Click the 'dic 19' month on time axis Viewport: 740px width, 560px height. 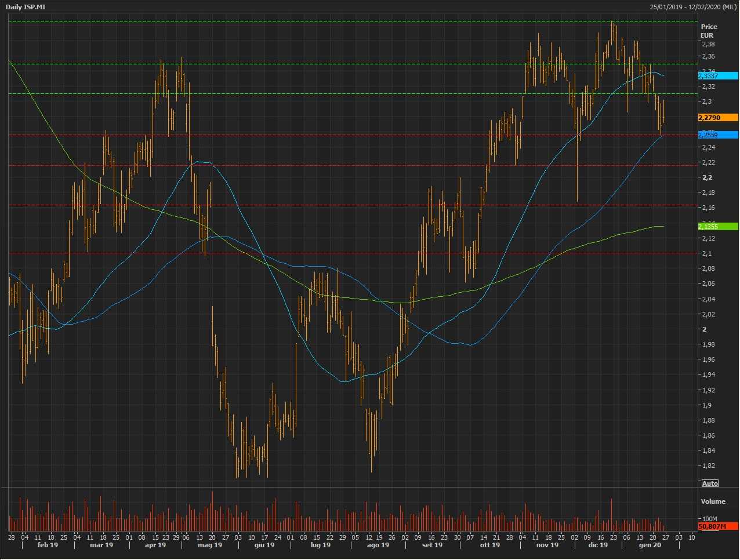click(598, 545)
